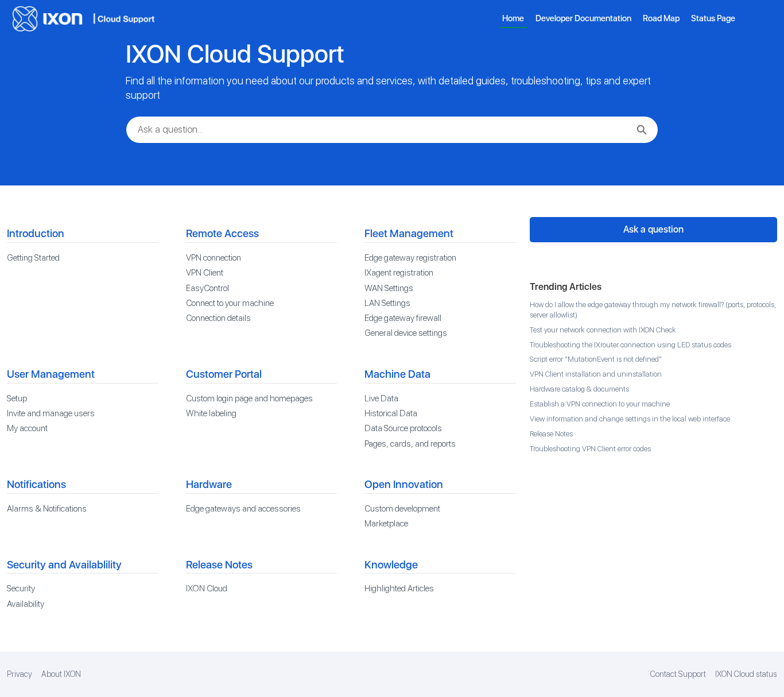Open Open Innovation category heading
This screenshot has width=784, height=697.
click(x=403, y=485)
